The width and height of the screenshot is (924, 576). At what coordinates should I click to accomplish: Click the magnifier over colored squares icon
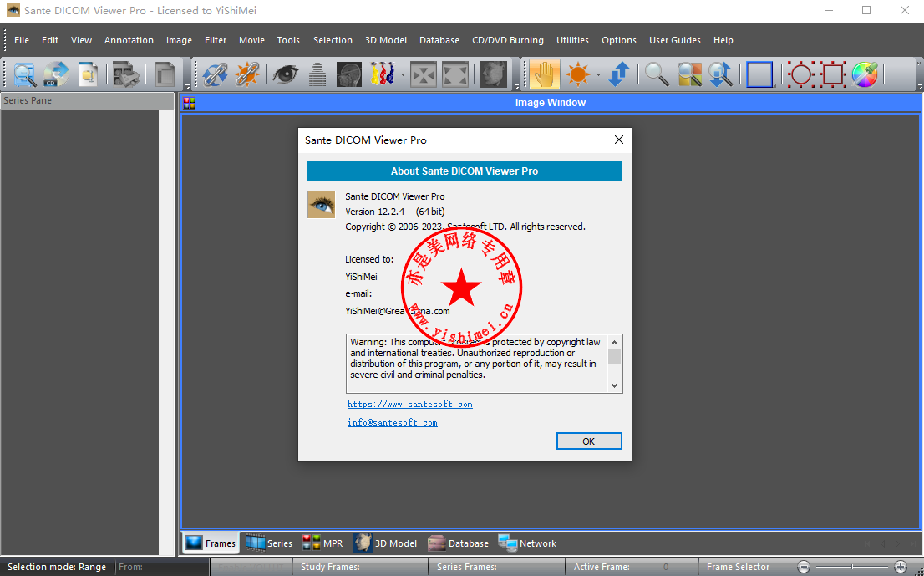[689, 74]
